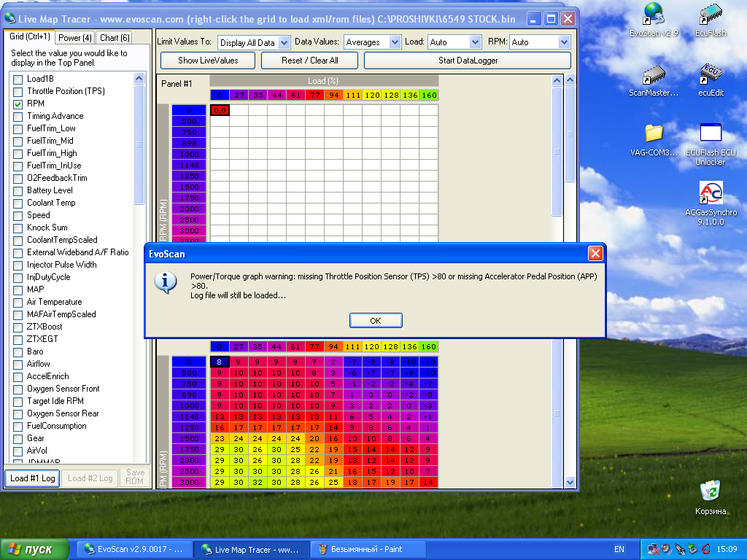
Task: Open the Recycle Bin (Корзина) icon
Action: [711, 491]
